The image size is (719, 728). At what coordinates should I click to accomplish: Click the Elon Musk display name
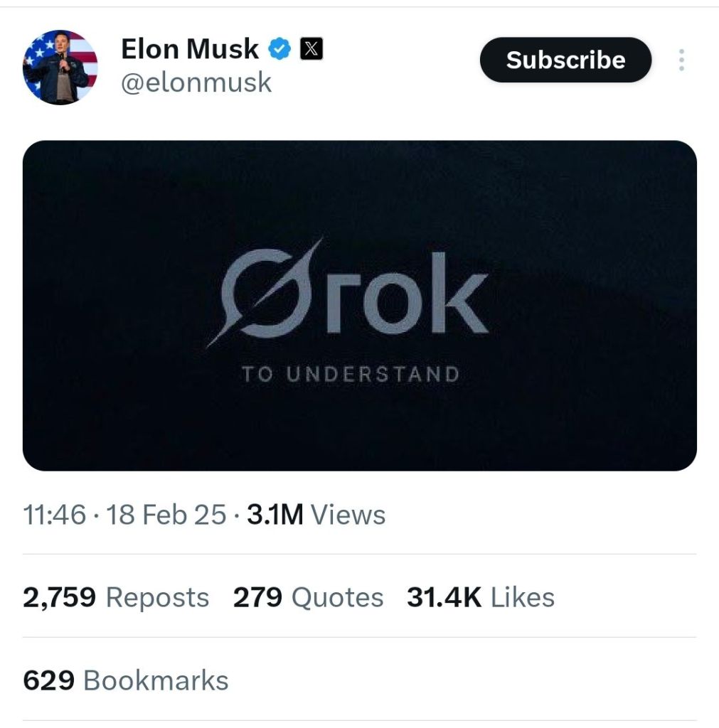point(190,49)
